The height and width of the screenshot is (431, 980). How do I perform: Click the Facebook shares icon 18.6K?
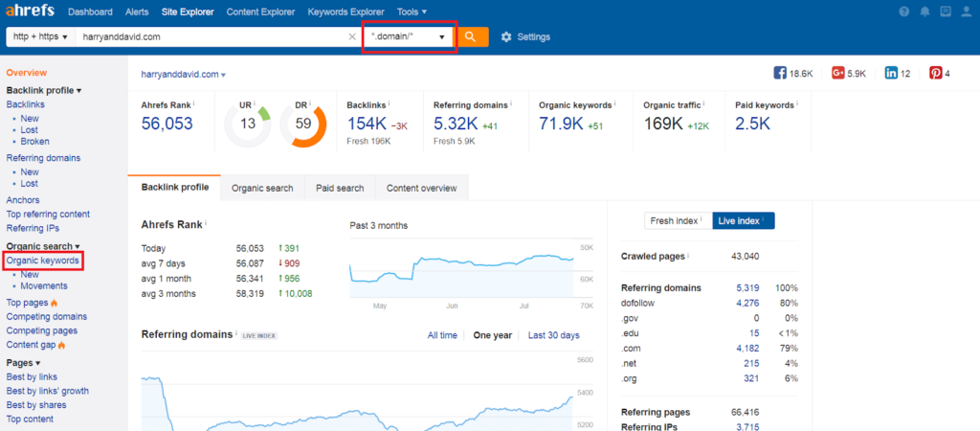tap(780, 73)
